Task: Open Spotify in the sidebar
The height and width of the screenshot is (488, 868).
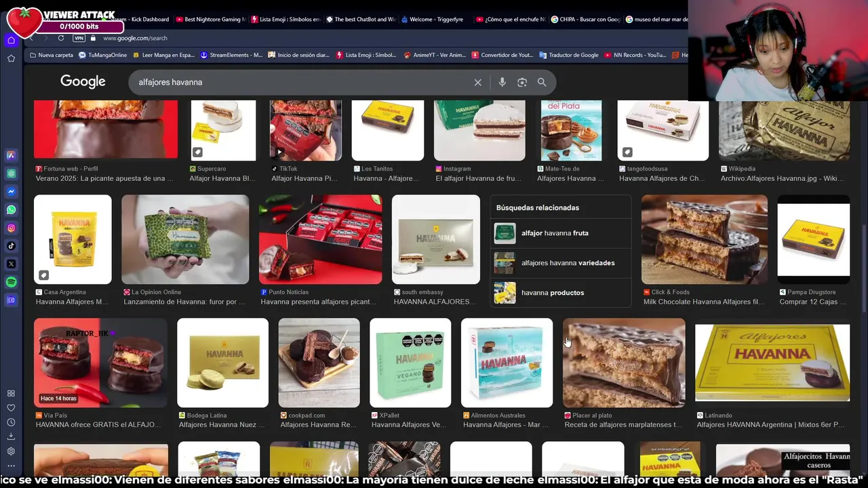Action: click(x=11, y=282)
